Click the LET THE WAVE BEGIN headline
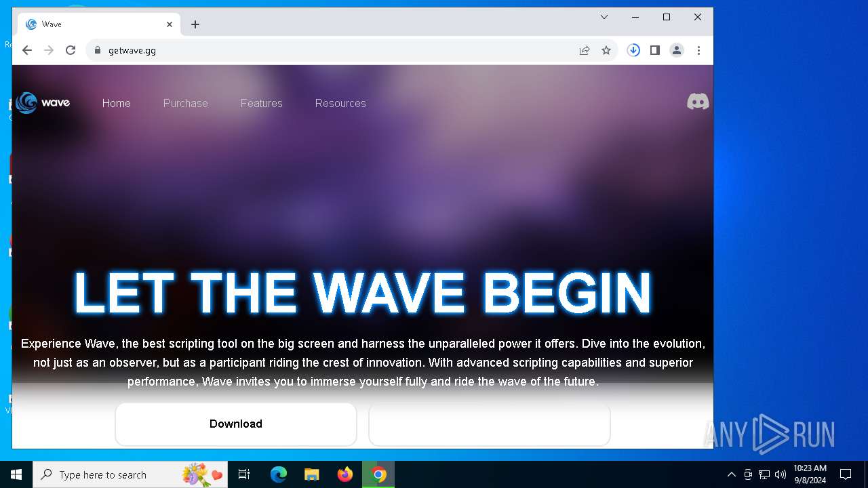This screenshot has height=488, width=868. (363, 293)
